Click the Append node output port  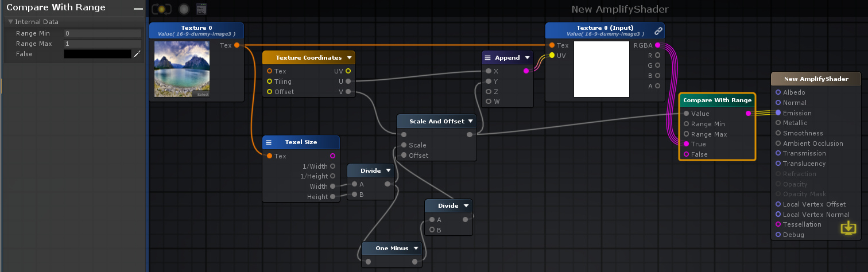coord(526,71)
